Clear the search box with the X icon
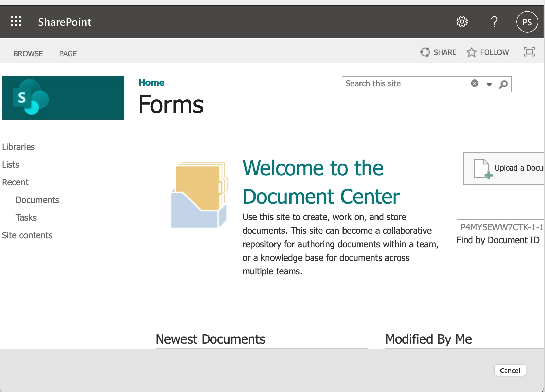The width and height of the screenshot is (545, 392). point(475,83)
